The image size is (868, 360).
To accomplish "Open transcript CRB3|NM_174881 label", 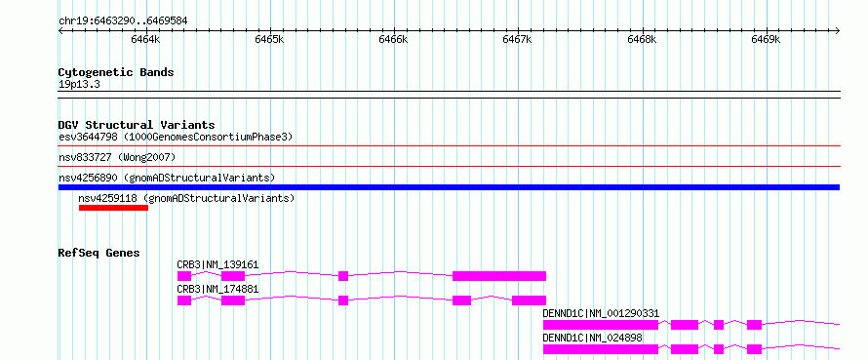I will pyautogui.click(x=217, y=290).
